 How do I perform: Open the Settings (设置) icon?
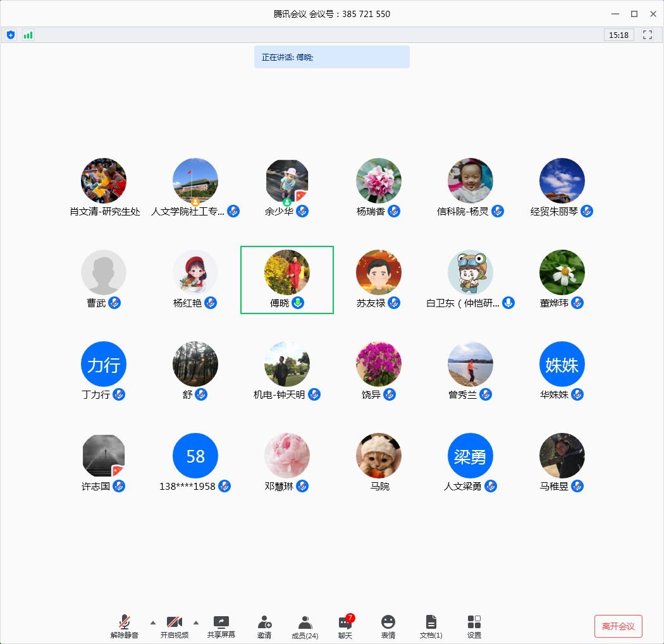(474, 626)
